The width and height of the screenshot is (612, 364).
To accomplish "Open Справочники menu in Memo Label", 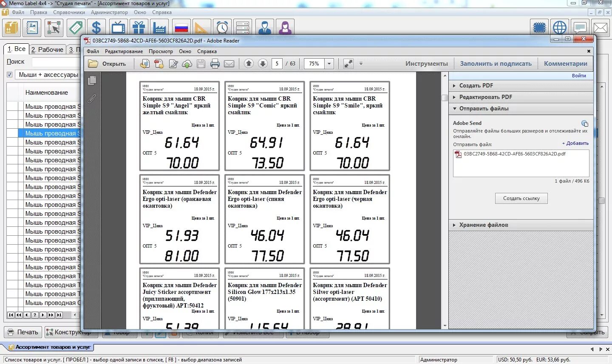I will (x=69, y=12).
